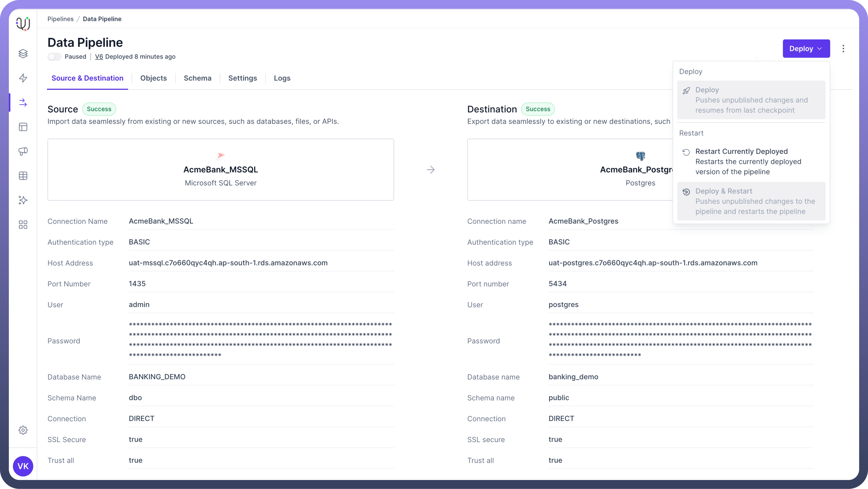
Task: Go to Pipelines breadcrumb link
Action: tap(60, 19)
